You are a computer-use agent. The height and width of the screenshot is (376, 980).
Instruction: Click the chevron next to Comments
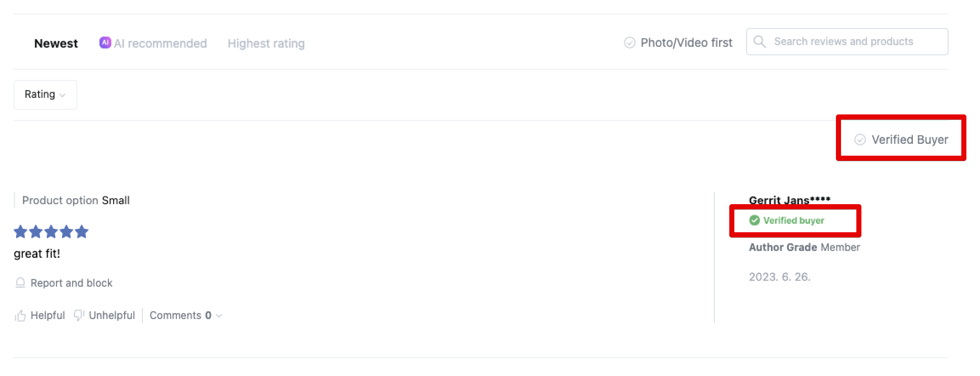[219, 316]
